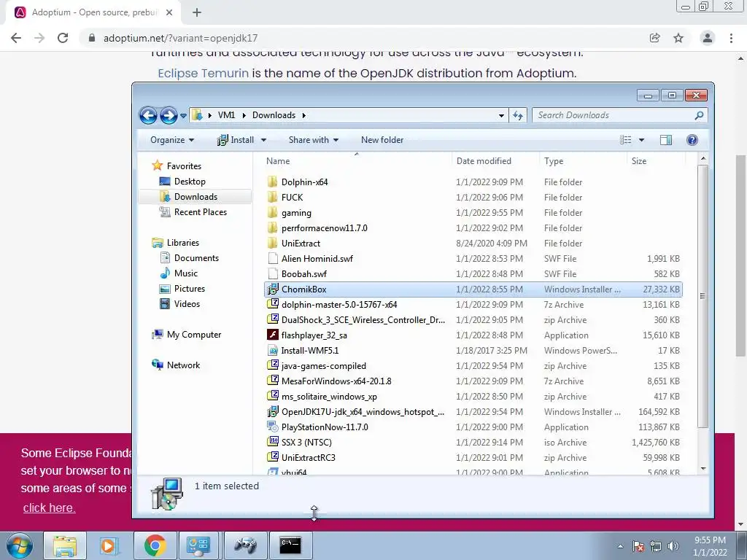Open Explorer help icon
The width and height of the screenshot is (747, 560).
(x=692, y=140)
